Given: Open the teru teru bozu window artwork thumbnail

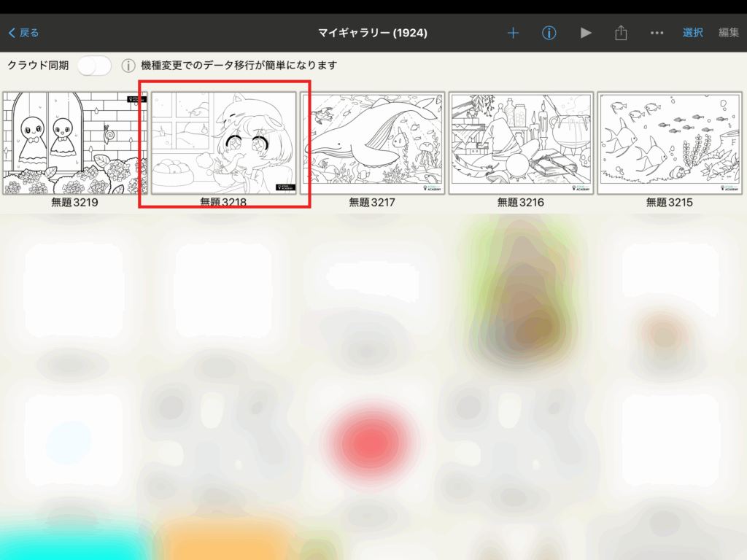Looking at the screenshot, I should 74,143.
